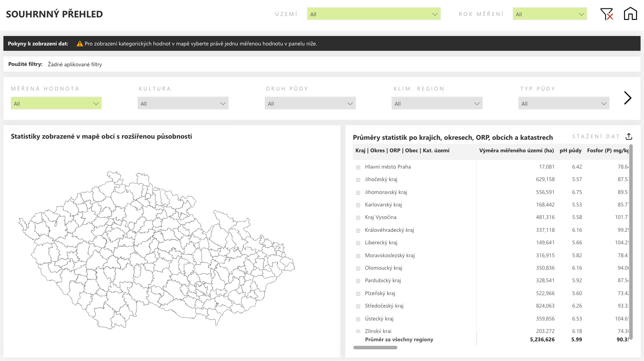Open the Území dropdown
The height and width of the screenshot is (361, 644).
[x=374, y=14]
